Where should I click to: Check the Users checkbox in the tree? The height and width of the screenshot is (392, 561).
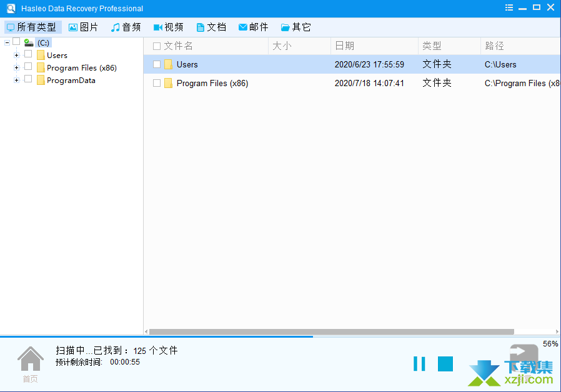(x=28, y=54)
